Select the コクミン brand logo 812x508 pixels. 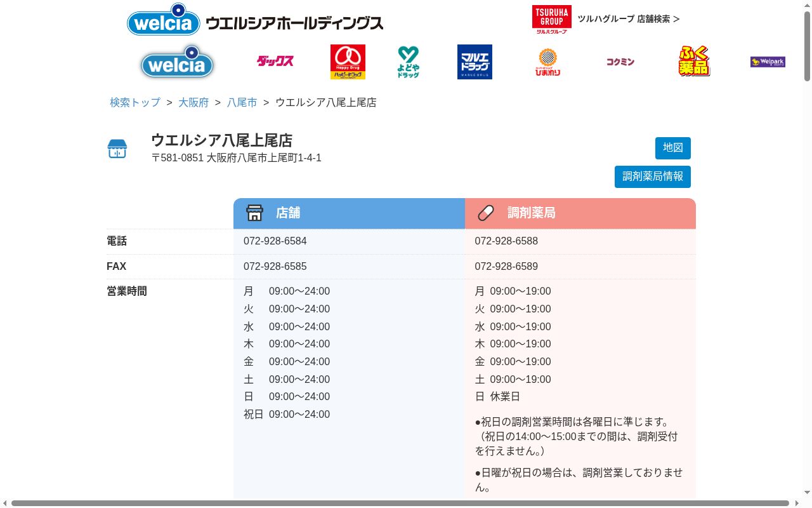(x=620, y=62)
